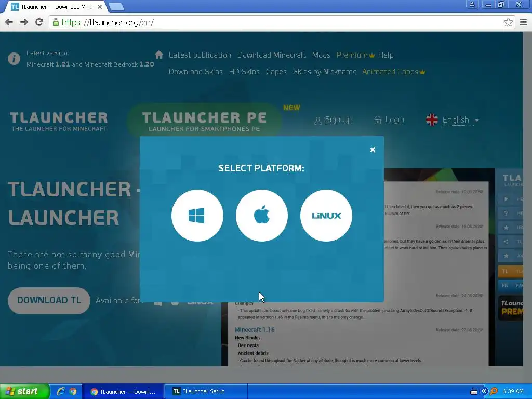Viewport: 532px width, 399px height.
Task: Choose the Apple macOS platform icon
Action: 262,216
